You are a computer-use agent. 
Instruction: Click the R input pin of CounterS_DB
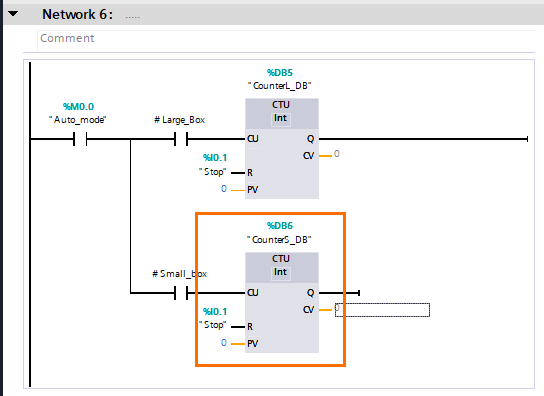(250, 327)
